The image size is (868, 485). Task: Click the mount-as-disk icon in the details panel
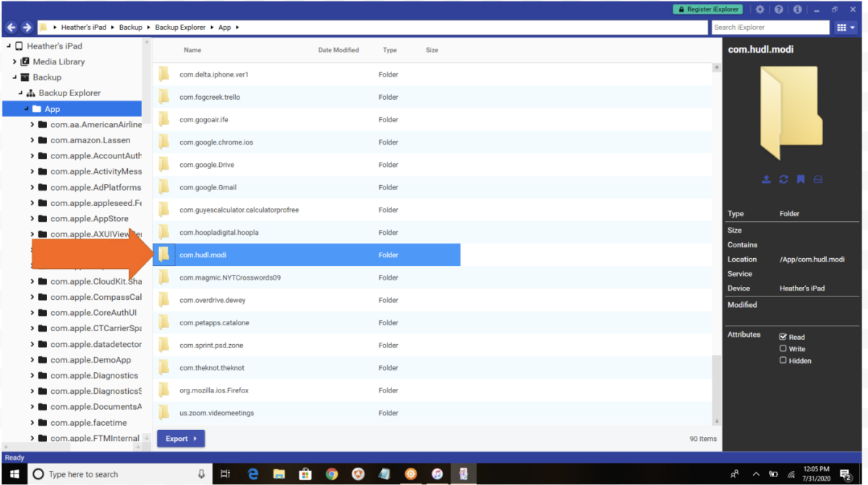click(x=818, y=179)
